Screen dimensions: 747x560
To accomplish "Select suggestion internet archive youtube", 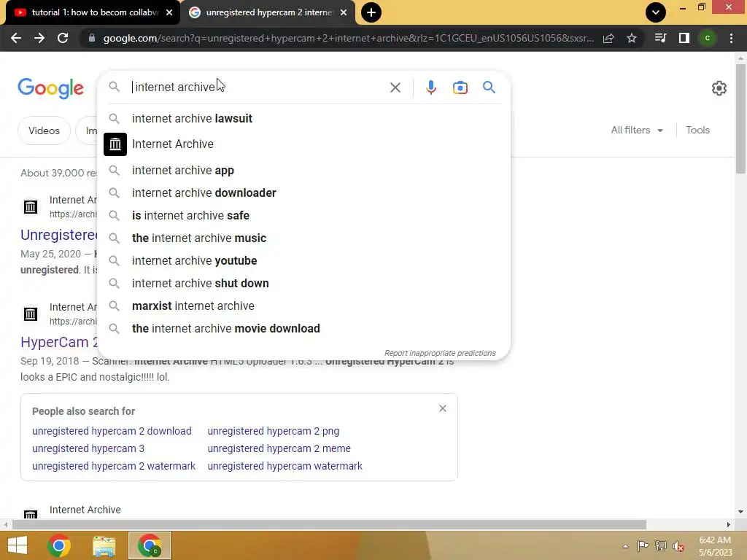I will (303, 261).
